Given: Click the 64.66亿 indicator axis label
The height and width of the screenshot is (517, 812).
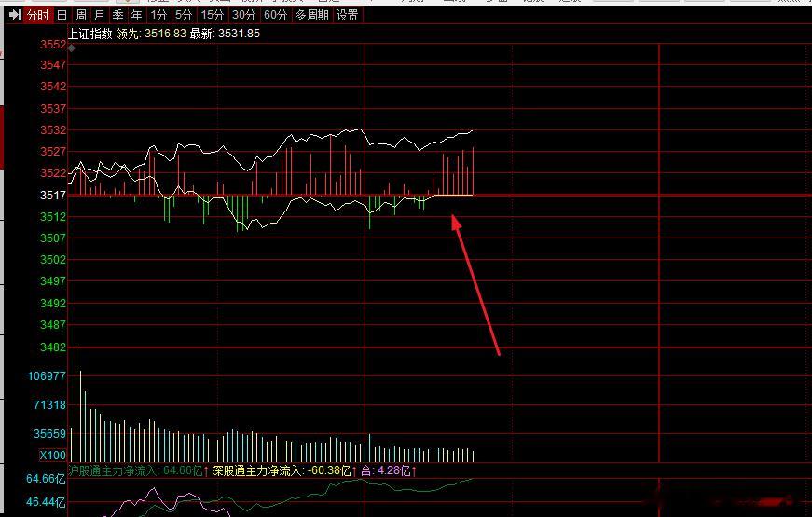Looking at the screenshot, I should tap(46, 479).
